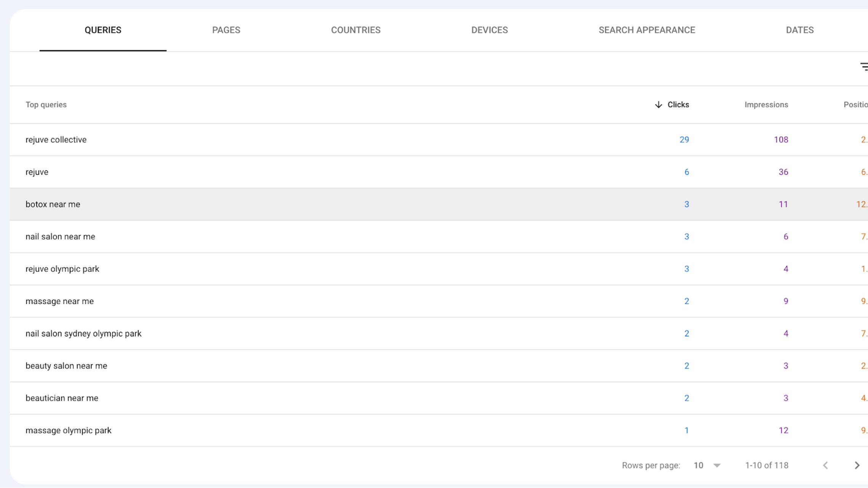The image size is (868, 488).
Task: Select the 'massage olympic park' query
Action: [x=69, y=430]
